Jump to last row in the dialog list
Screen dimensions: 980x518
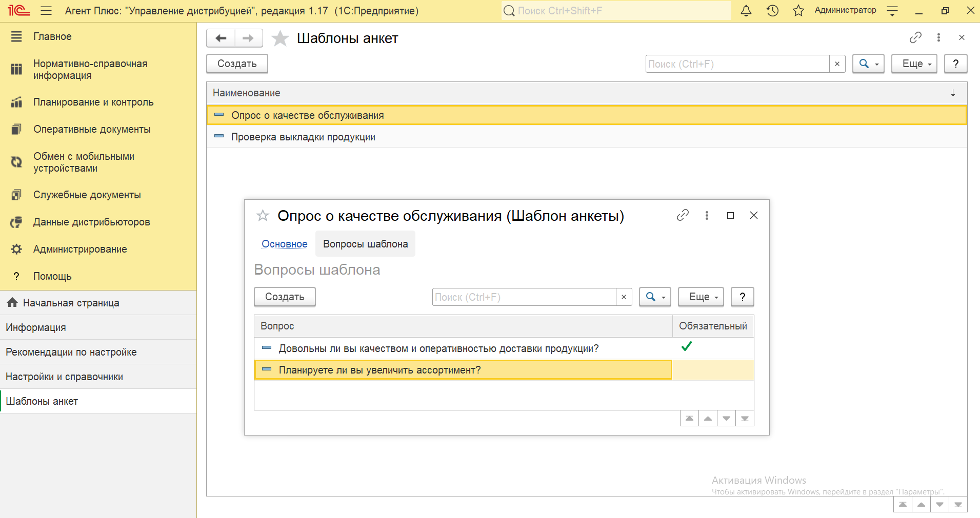(x=745, y=419)
